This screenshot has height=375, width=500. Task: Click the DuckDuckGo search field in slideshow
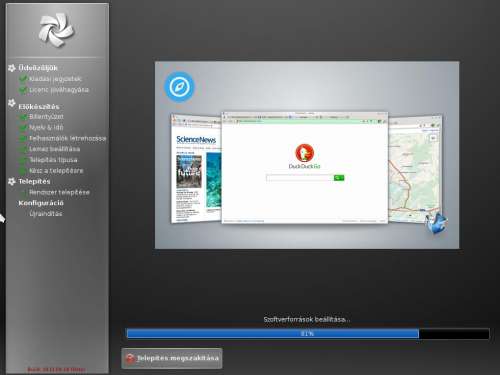pos(300,178)
